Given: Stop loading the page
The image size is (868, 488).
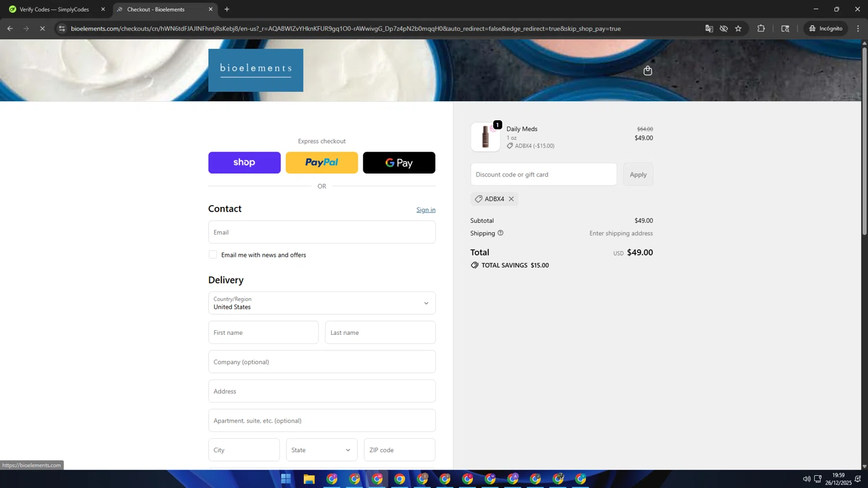Looking at the screenshot, I should click(x=42, y=28).
